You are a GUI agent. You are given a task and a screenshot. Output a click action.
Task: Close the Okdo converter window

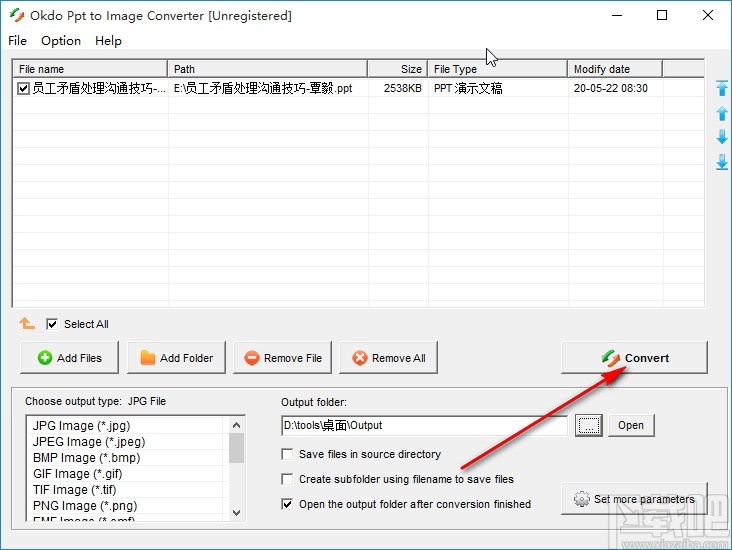[x=708, y=15]
